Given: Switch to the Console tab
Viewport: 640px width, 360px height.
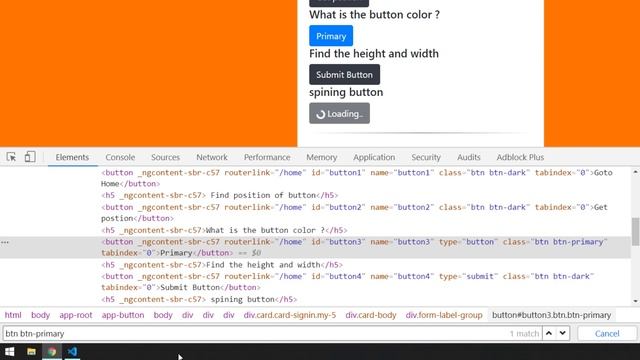Looking at the screenshot, I should pos(120,157).
